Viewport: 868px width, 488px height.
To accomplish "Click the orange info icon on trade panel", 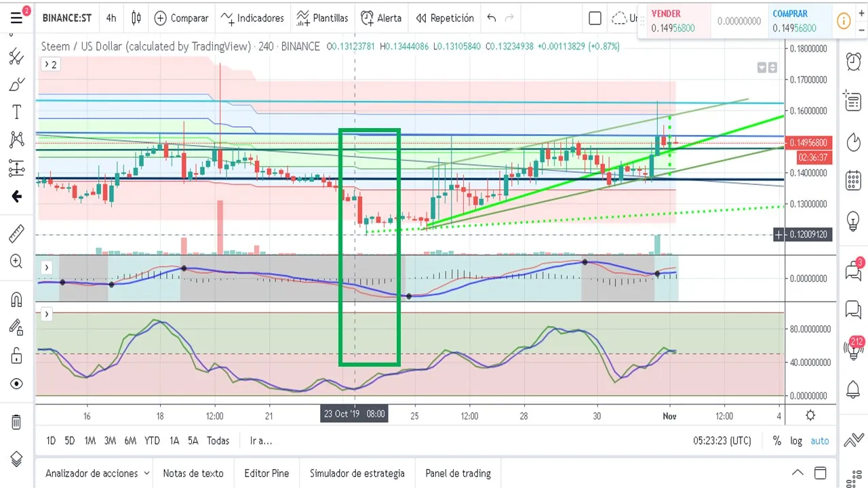I will pyautogui.click(x=844, y=21).
